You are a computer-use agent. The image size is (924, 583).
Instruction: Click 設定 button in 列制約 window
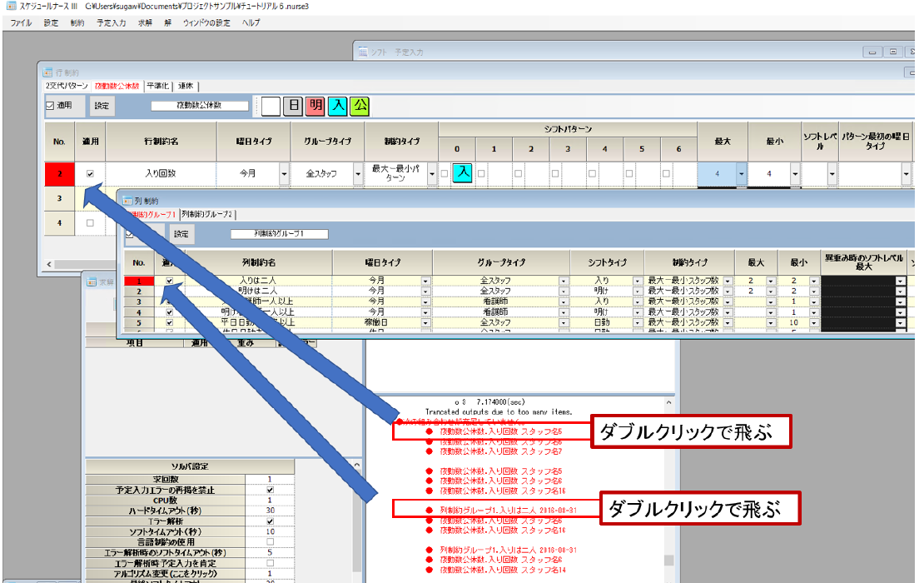click(181, 234)
